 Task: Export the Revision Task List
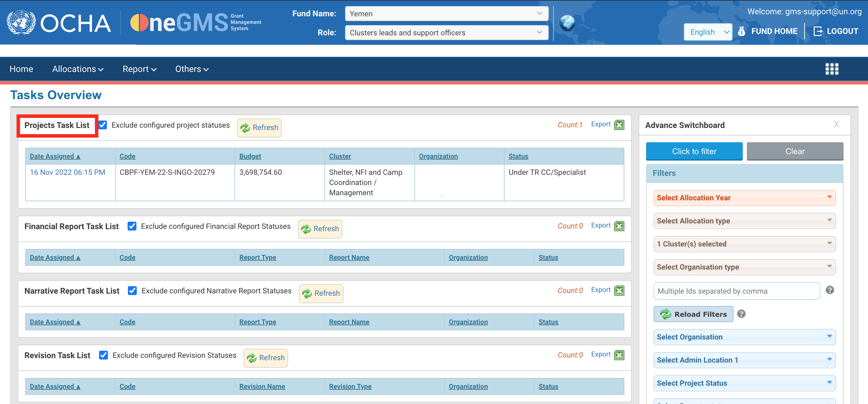point(601,354)
